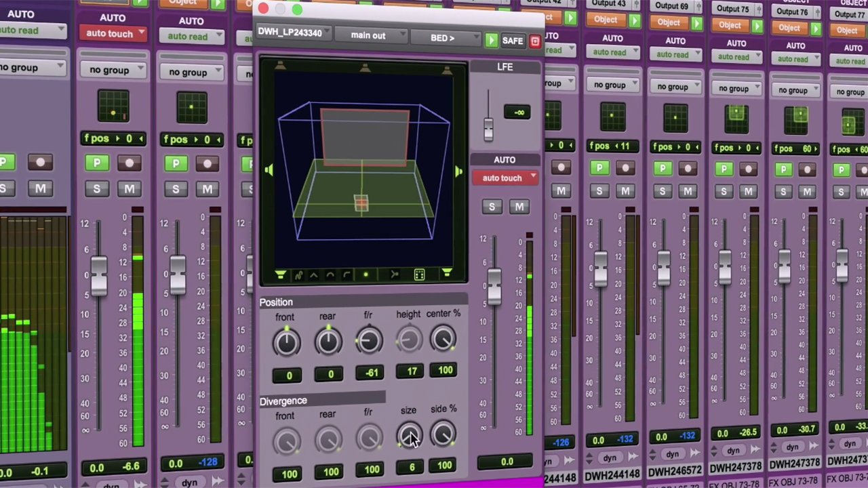Select the curve trajectory pattern icon
This screenshot has height=488, width=868.
[347, 274]
